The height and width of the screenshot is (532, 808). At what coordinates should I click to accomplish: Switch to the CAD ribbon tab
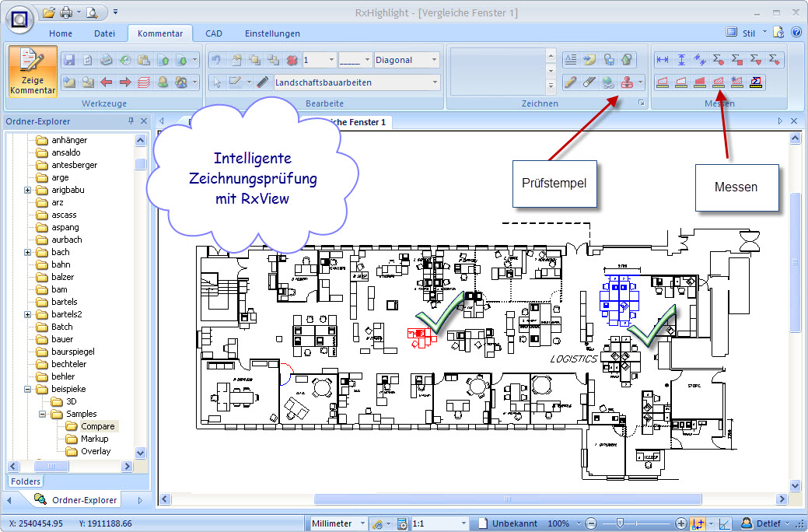[214, 33]
